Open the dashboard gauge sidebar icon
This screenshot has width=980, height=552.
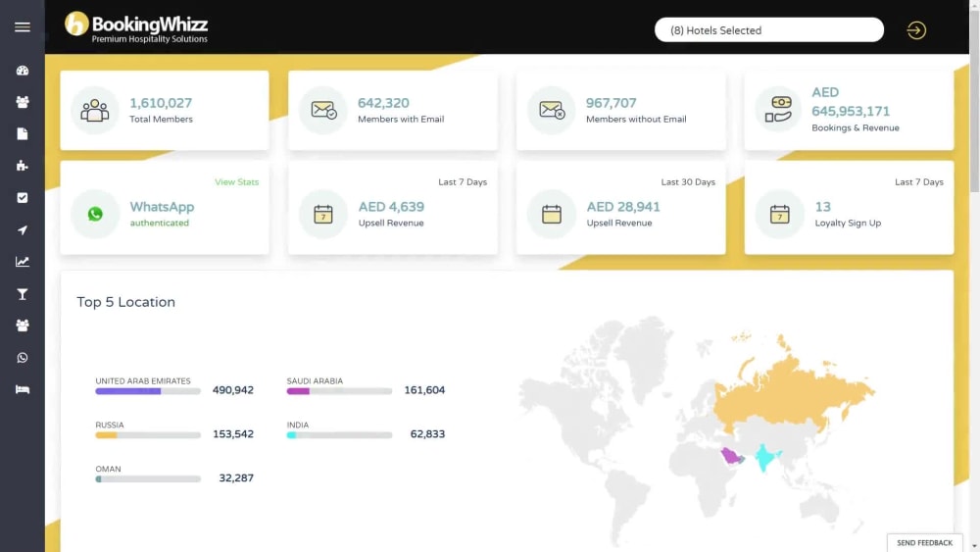point(23,71)
